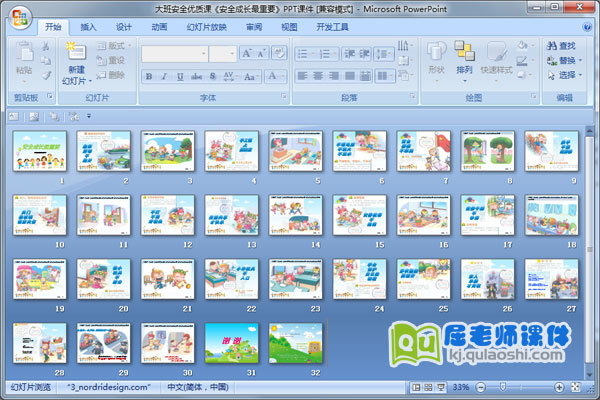600x400 pixels.
Task: Switch to the Design (设计) tab
Action: (124, 27)
